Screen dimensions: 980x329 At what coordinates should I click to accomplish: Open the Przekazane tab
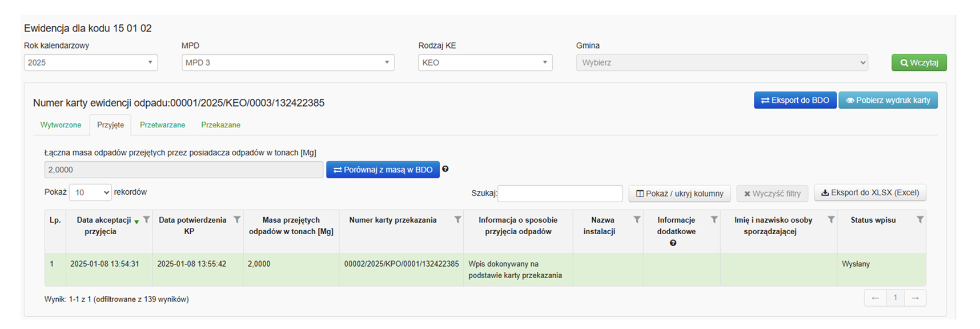pos(220,125)
